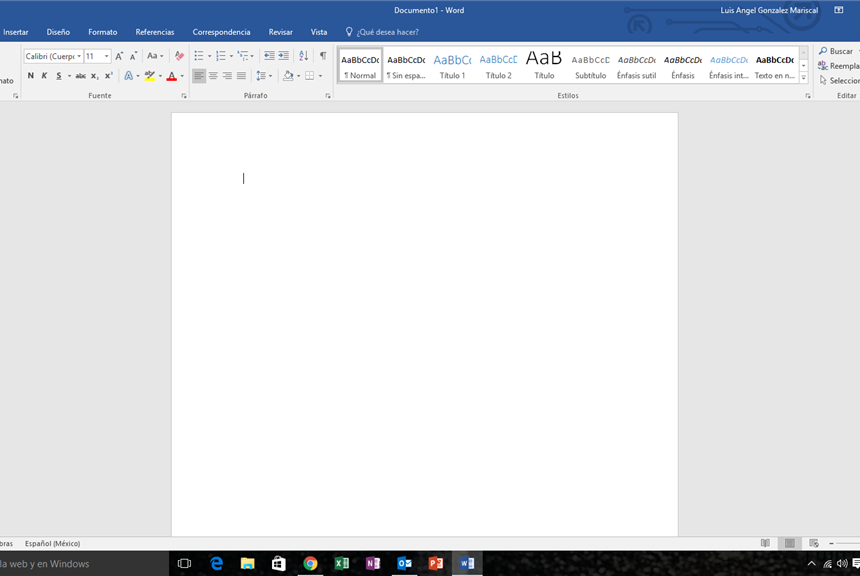
Task: Apply the Subtítulo style
Action: pyautogui.click(x=590, y=65)
